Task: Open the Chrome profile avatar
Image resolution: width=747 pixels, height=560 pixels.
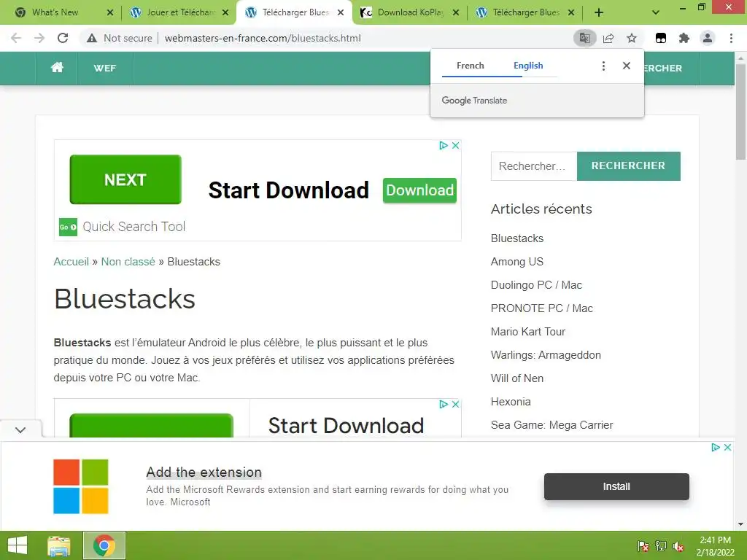Action: [x=708, y=38]
